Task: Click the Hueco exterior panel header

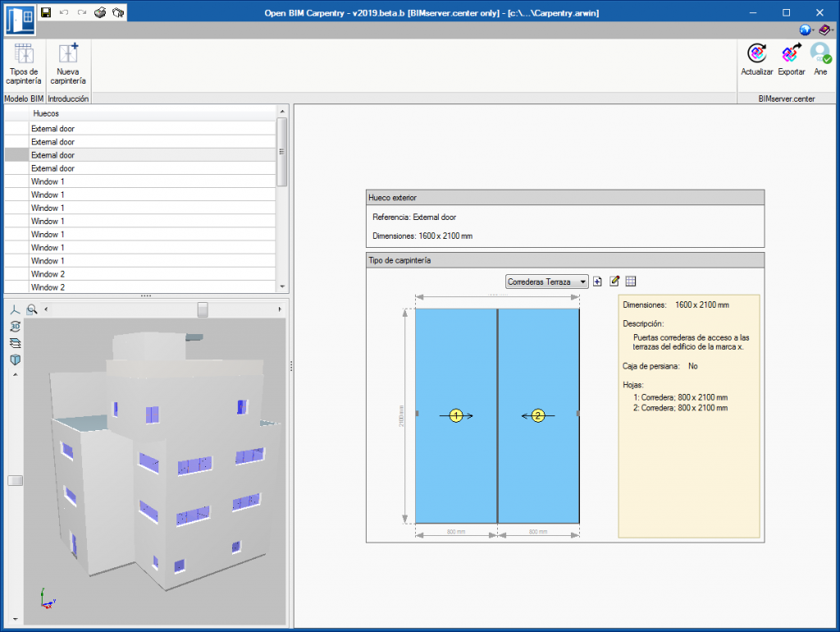Action: (x=565, y=197)
